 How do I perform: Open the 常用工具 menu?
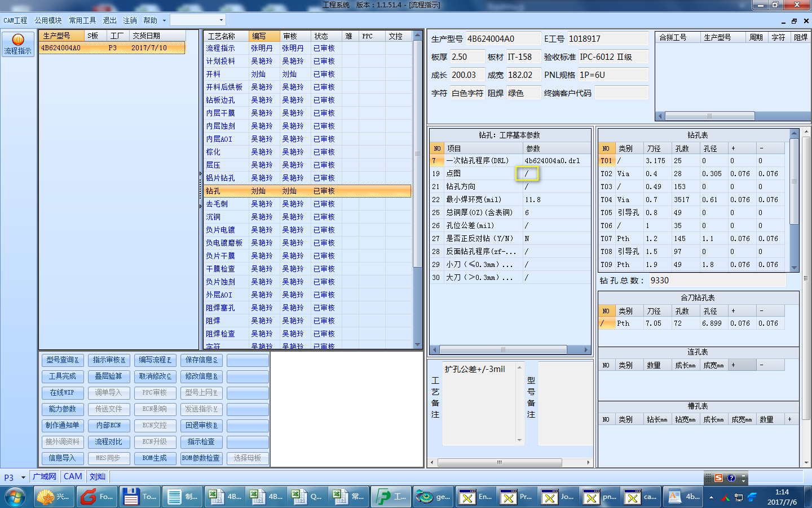(82, 20)
